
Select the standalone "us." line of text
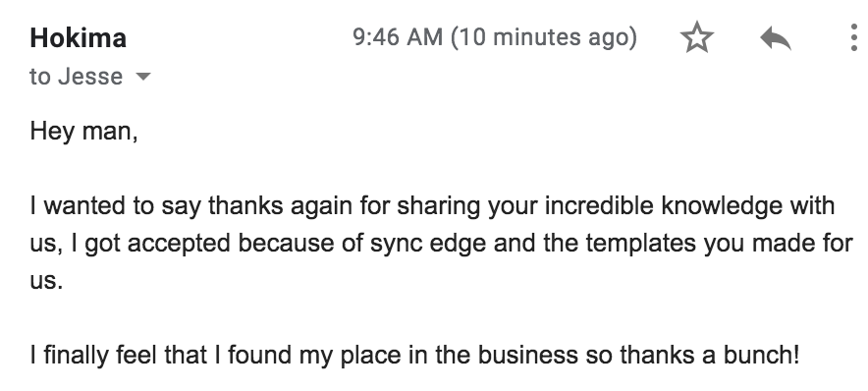(x=46, y=281)
